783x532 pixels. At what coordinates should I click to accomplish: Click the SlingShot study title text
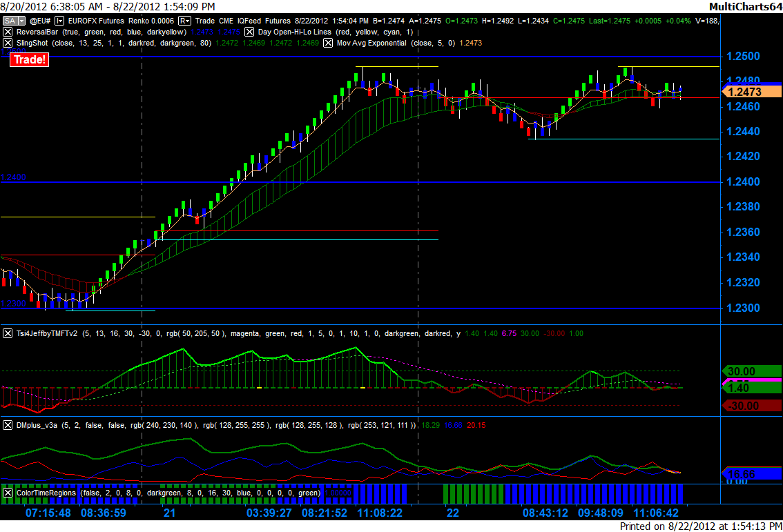32,43
